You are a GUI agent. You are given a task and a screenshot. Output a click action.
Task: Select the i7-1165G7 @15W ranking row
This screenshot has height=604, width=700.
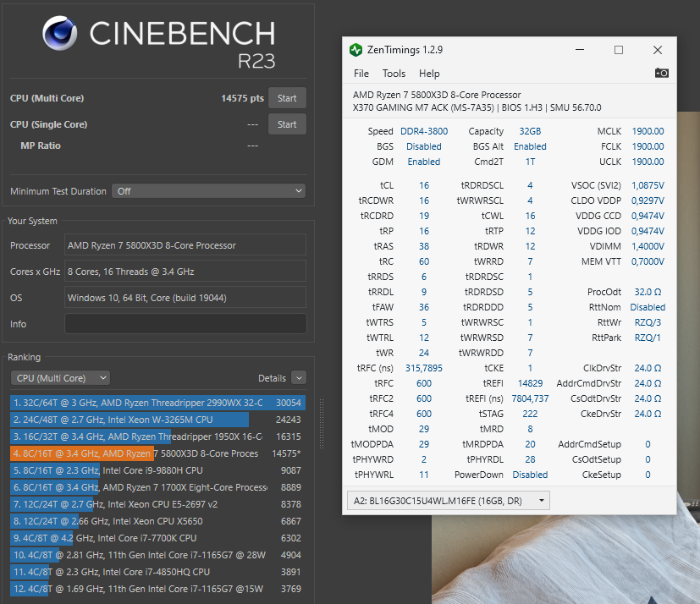pos(157,589)
